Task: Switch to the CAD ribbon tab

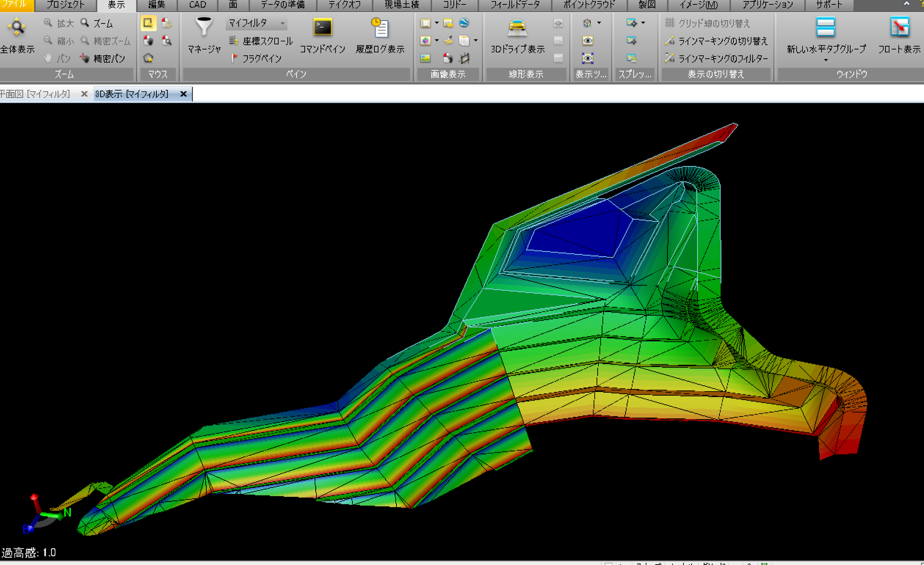Action: click(197, 5)
